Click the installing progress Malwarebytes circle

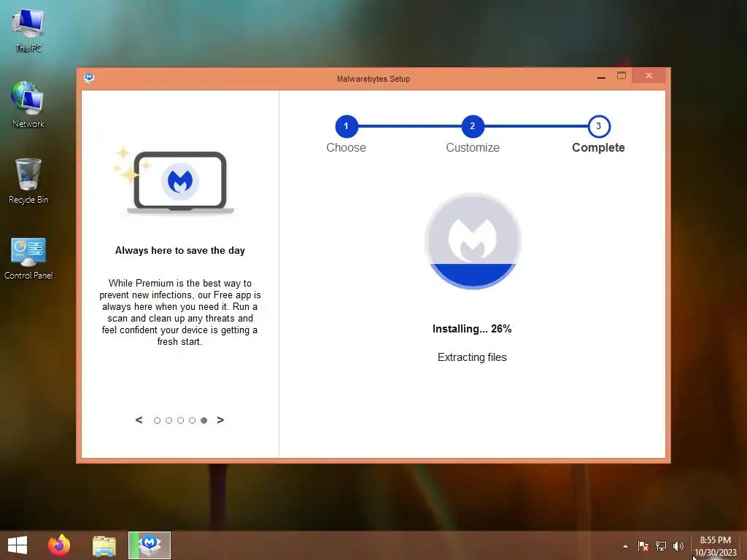pos(473,241)
